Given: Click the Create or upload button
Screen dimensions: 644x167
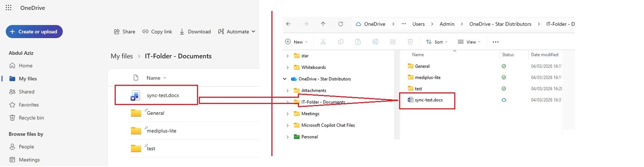Looking at the screenshot, I should click(34, 32).
